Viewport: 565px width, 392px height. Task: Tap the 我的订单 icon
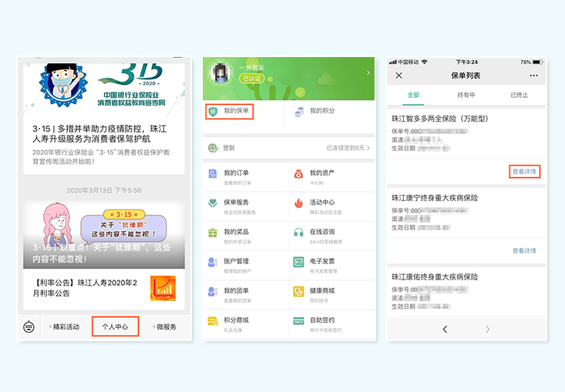click(213, 174)
